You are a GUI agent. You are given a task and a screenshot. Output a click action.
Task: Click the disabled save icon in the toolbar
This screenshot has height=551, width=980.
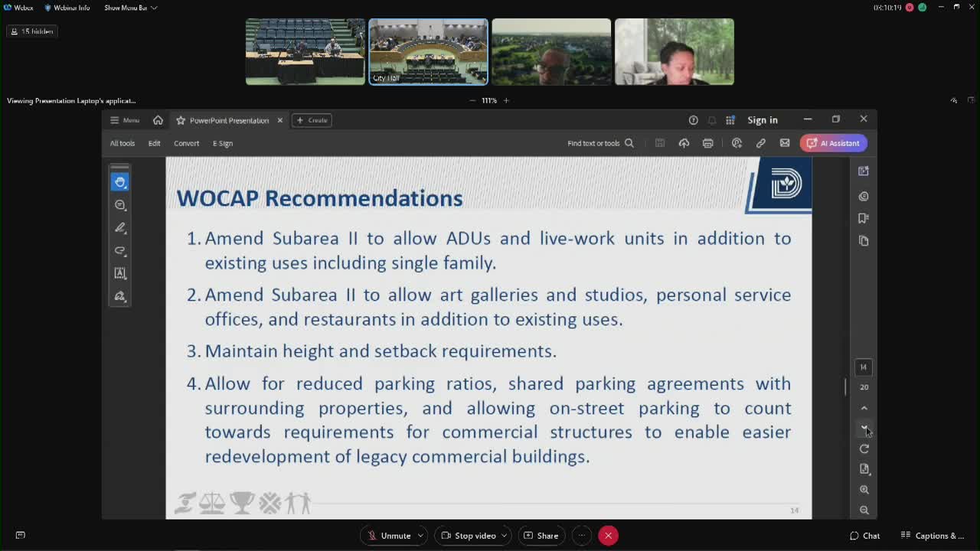click(x=659, y=143)
